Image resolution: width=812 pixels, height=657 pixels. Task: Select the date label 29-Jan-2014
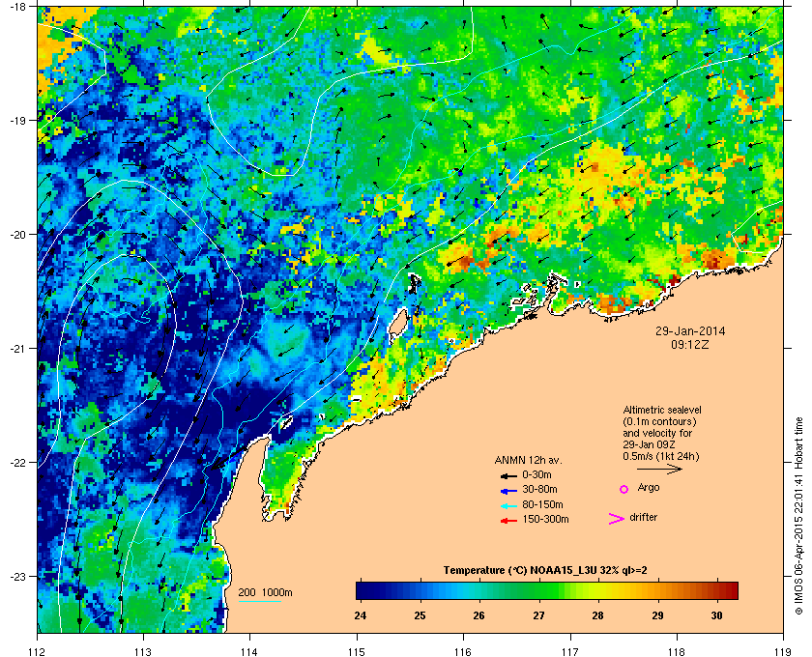690,330
